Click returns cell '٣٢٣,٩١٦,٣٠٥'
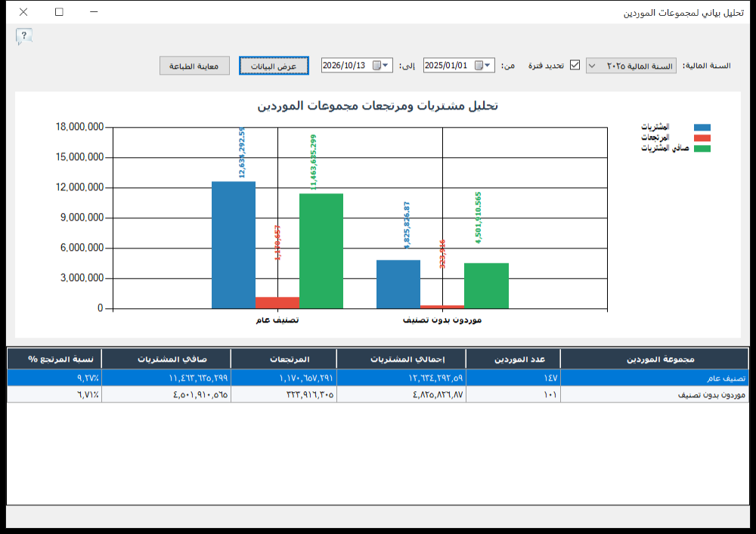This screenshot has height=534, width=756. [283, 394]
